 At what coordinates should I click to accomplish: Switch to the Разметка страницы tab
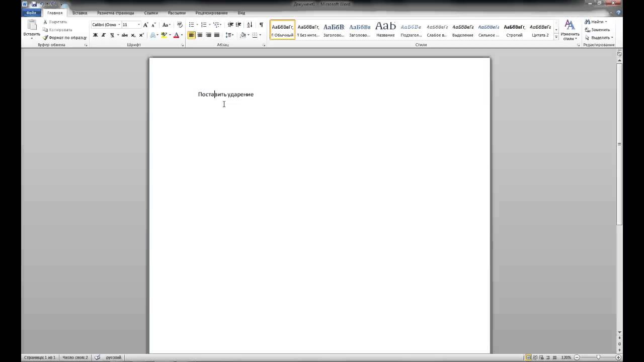(x=116, y=13)
